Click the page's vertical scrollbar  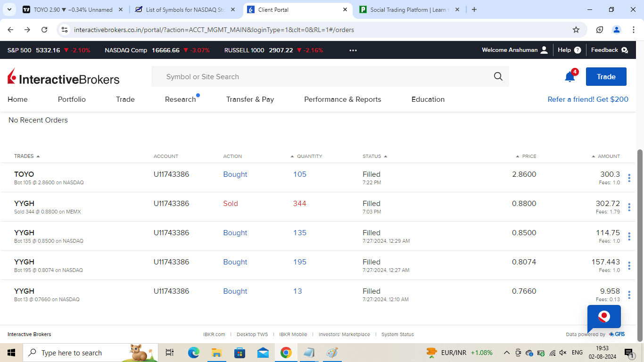pos(640,245)
